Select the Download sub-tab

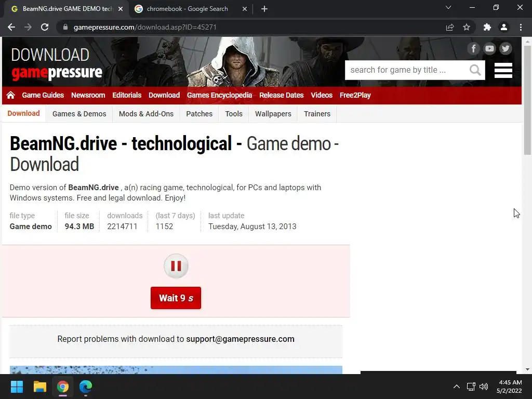point(23,114)
